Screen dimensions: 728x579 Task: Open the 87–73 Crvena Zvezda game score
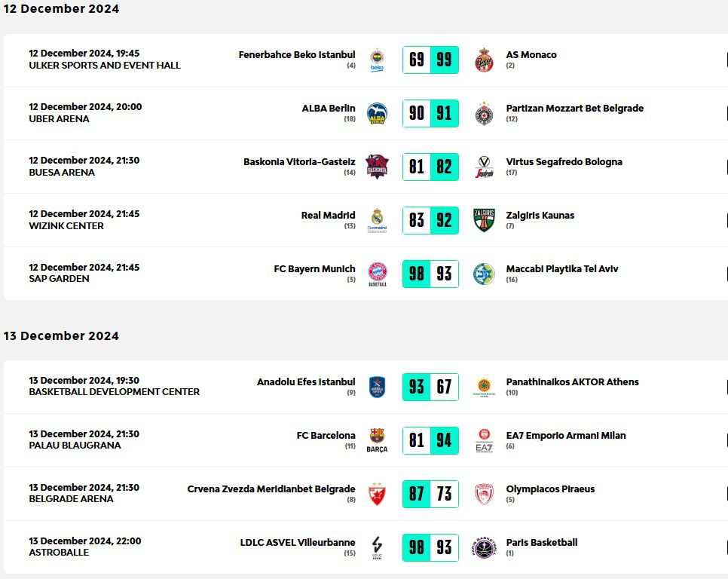coord(430,494)
